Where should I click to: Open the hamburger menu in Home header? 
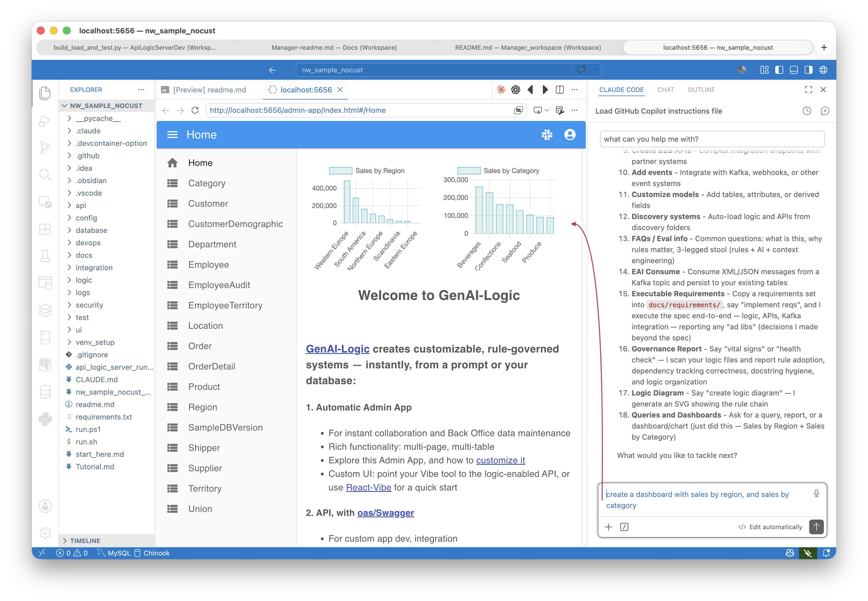click(x=172, y=135)
